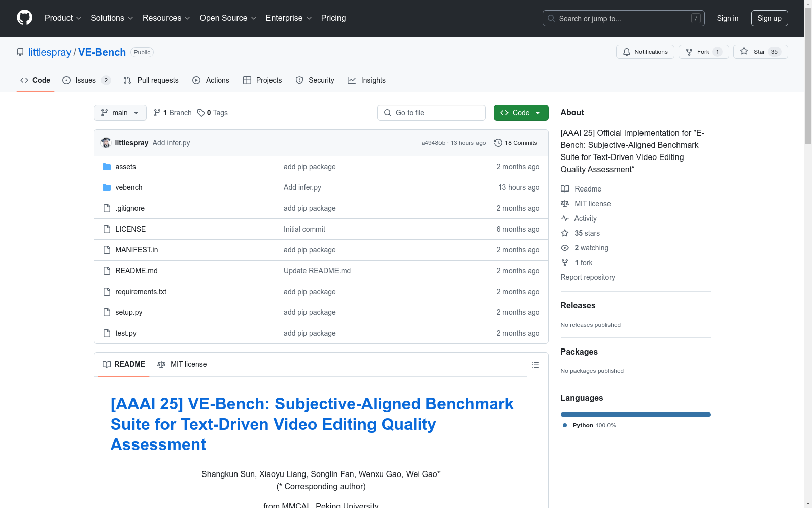Star the VE-Bench repository
The width and height of the screenshot is (812, 508).
[760, 52]
